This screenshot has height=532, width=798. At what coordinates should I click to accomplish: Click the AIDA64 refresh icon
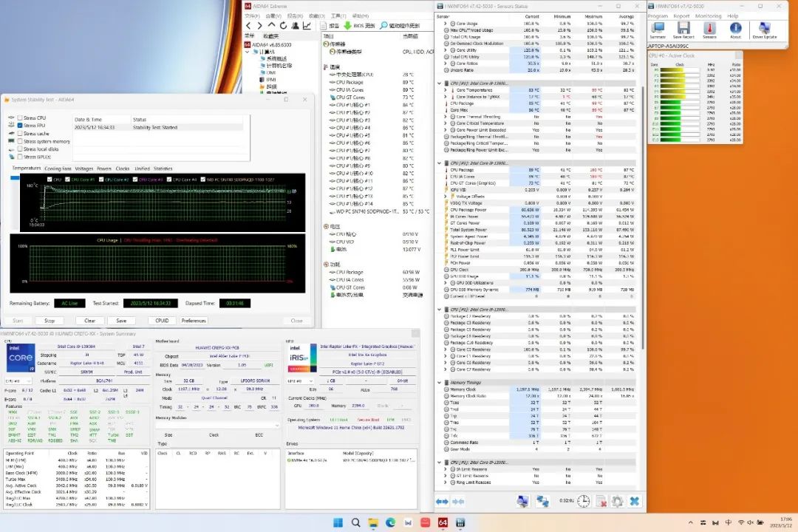point(283,25)
